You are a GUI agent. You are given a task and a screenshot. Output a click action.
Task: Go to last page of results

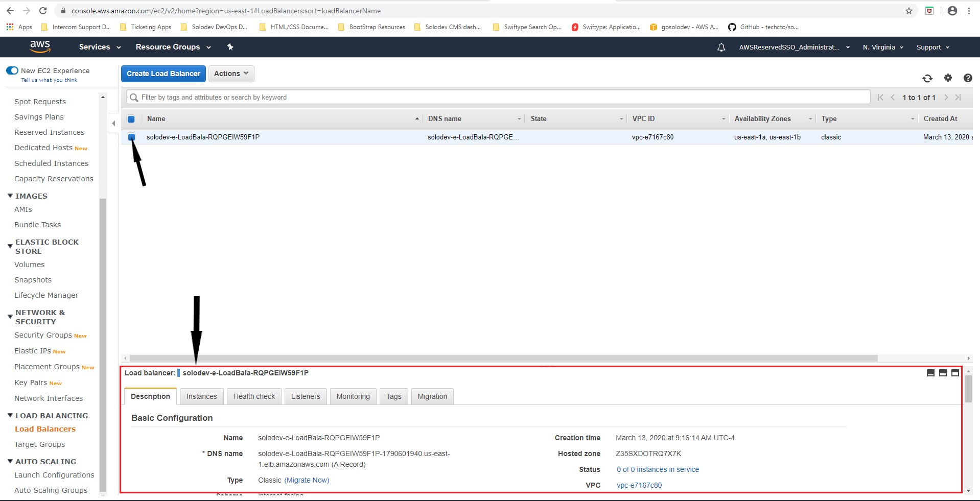958,98
